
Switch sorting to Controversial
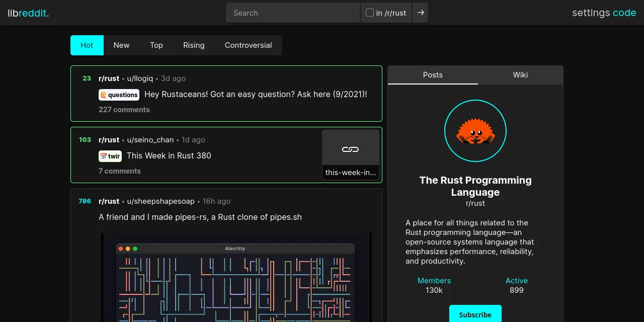248,45
